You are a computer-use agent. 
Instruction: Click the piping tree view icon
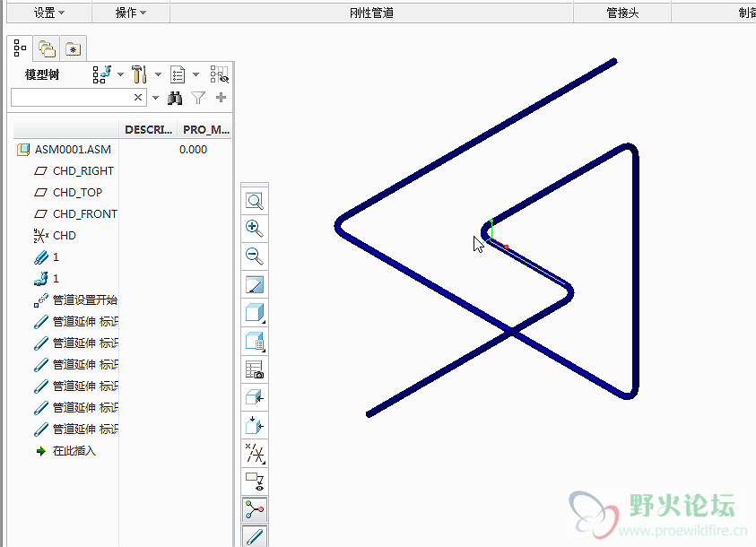point(101,74)
